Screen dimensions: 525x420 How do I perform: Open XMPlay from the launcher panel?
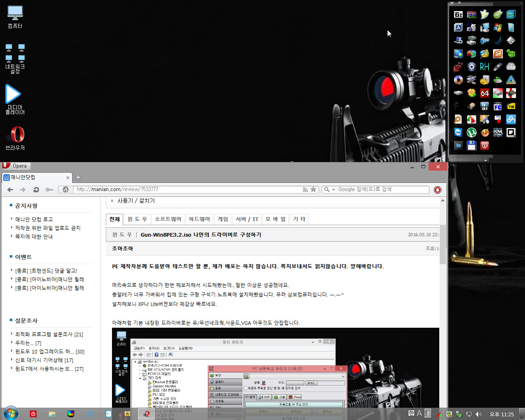[x=498, y=132]
